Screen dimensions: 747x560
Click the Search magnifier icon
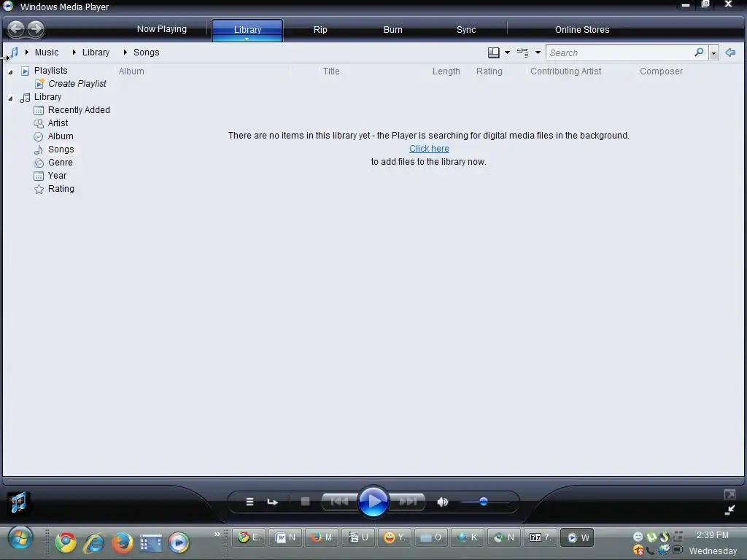tap(699, 52)
